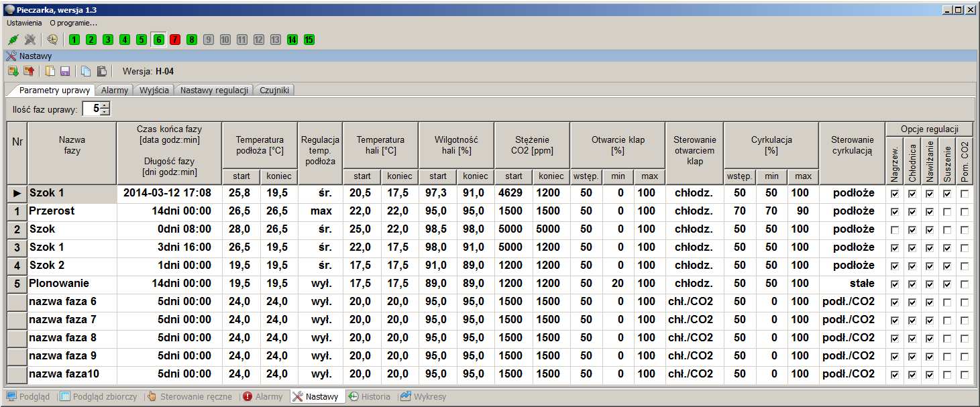Select hall number 4 button
Viewport: 980px width, 407px height.
pyautogui.click(x=125, y=40)
